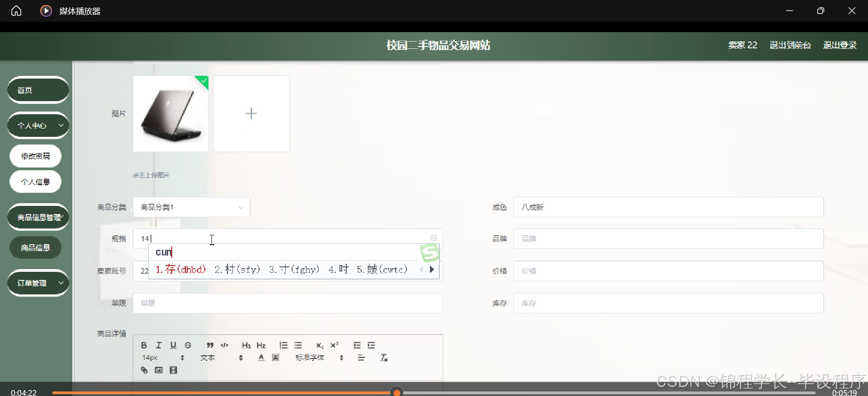Go to media player home icon
Image resolution: width=868 pixels, height=396 pixels.
click(x=16, y=11)
